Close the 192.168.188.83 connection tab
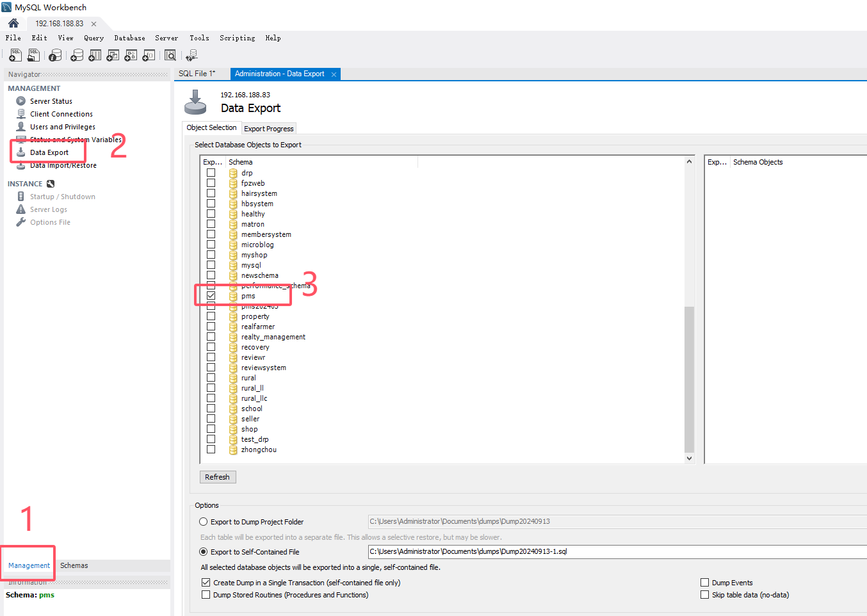Viewport: 867px width, 616px height. tap(93, 24)
